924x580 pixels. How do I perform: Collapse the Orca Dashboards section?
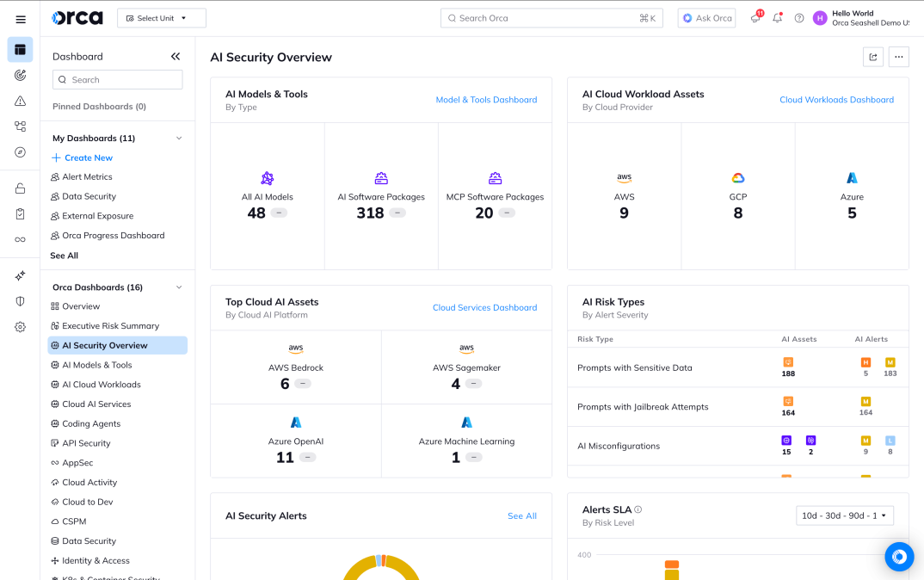(179, 287)
